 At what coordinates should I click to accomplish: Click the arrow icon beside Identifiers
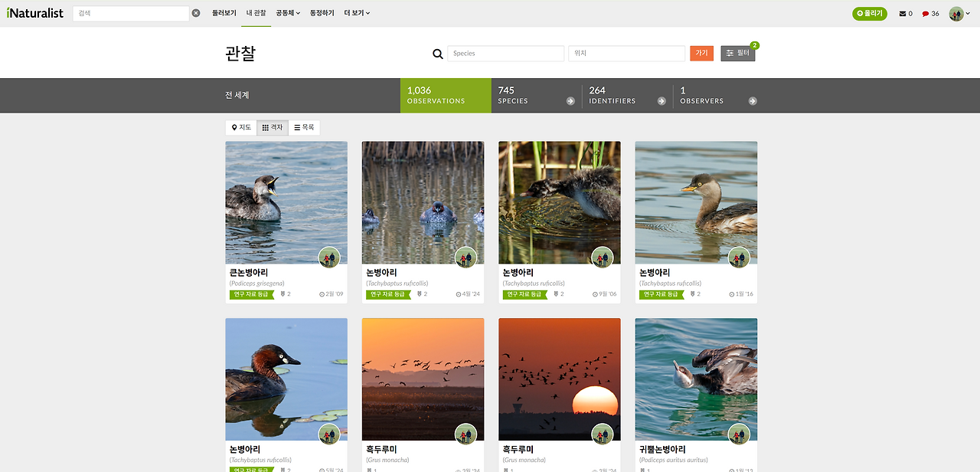click(x=661, y=101)
